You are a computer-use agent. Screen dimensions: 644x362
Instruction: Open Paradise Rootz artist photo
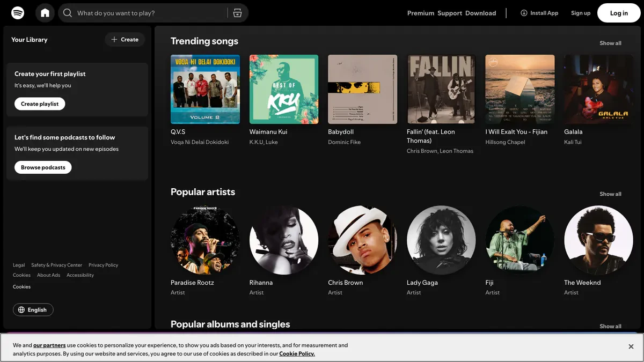click(205, 240)
